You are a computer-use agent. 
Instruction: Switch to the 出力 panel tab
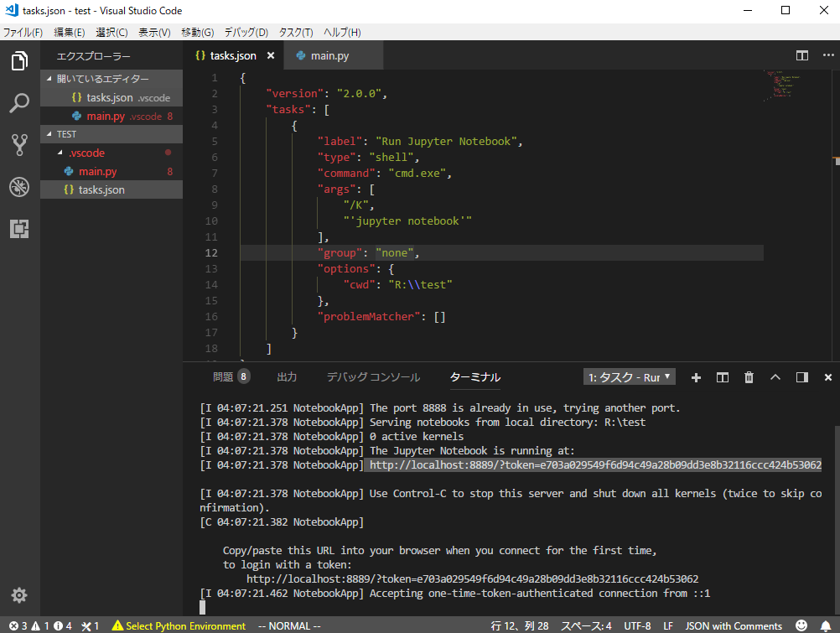[x=287, y=376]
